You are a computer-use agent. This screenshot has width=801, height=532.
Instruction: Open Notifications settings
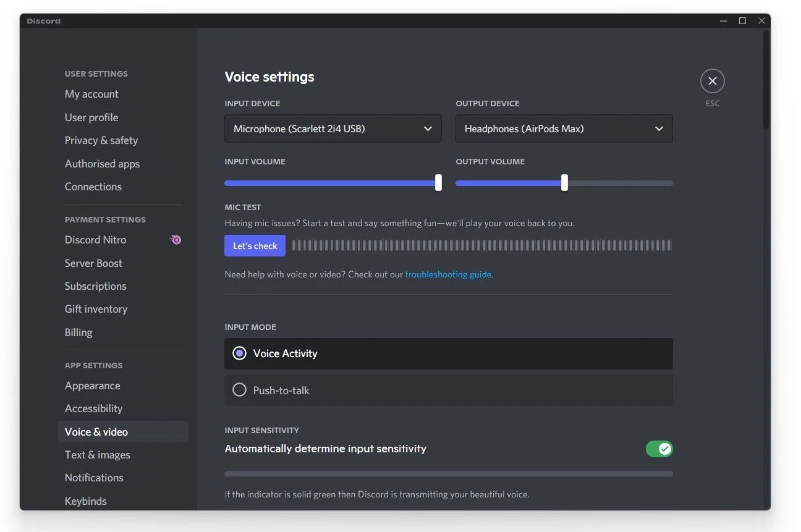(94, 478)
